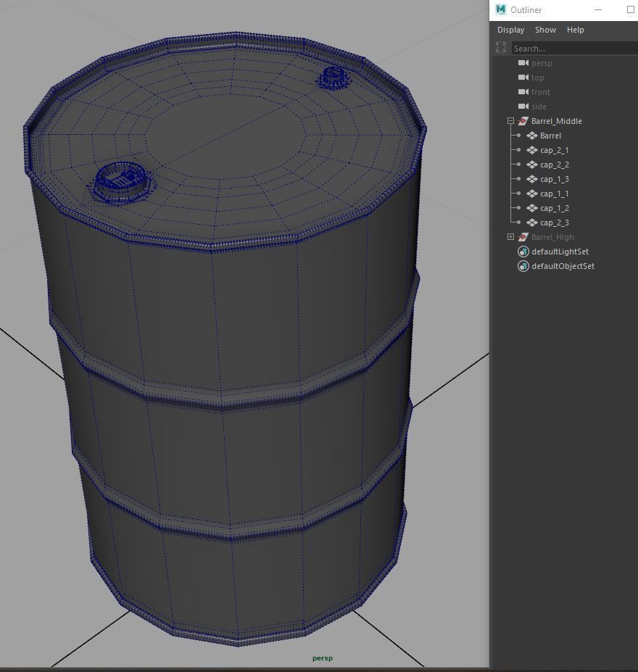The image size is (638, 672).
Task: Select the cap_2_3 mesh
Action: click(554, 223)
